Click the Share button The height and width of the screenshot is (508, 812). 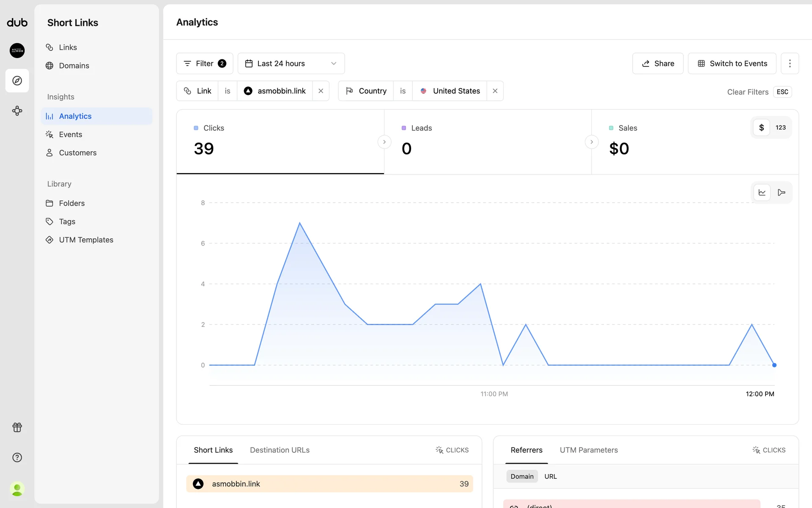(x=658, y=63)
